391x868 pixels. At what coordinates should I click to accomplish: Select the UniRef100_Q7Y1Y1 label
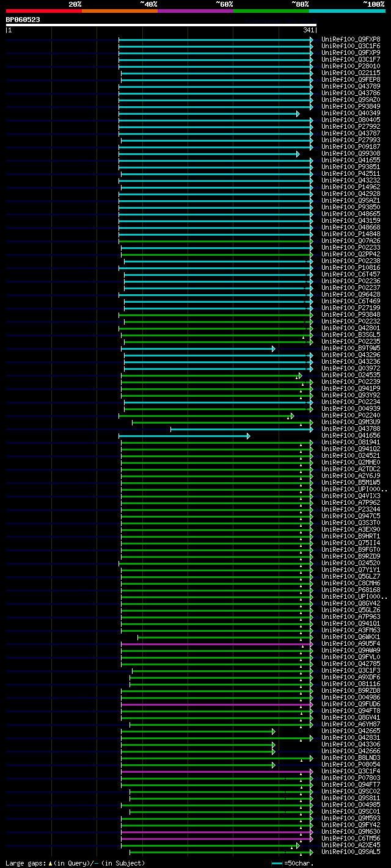(x=351, y=570)
